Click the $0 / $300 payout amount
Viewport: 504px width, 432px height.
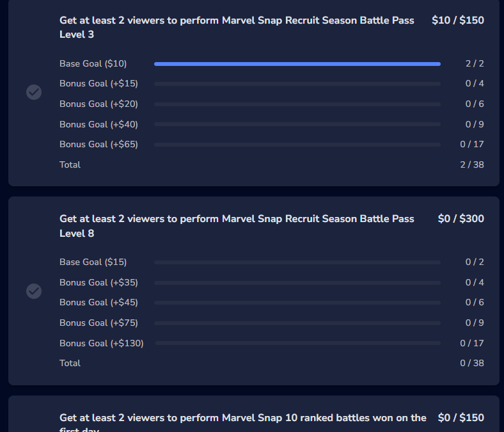pyautogui.click(x=461, y=219)
